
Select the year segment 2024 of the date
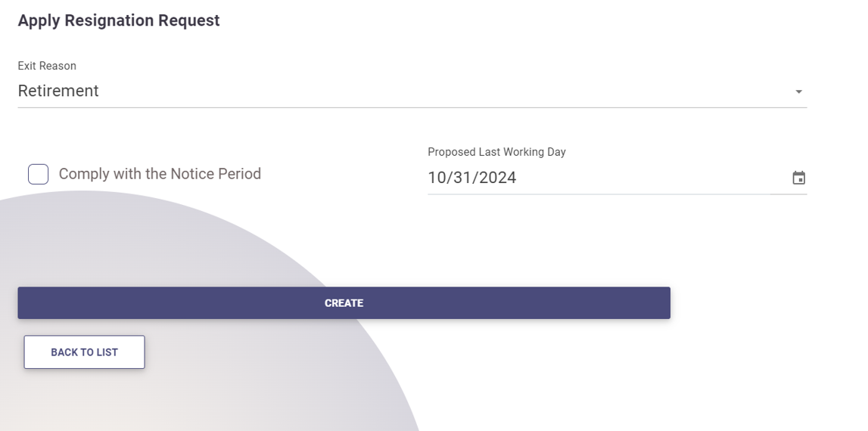pos(497,178)
